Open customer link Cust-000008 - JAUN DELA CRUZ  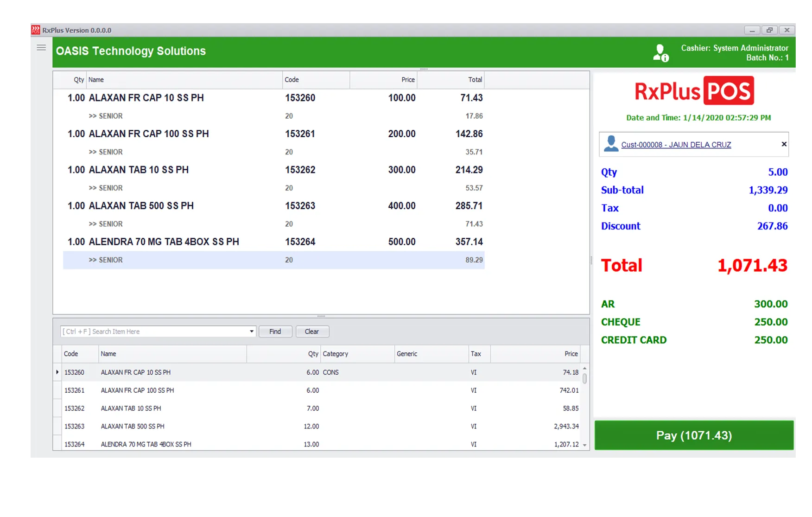pyautogui.click(x=676, y=145)
